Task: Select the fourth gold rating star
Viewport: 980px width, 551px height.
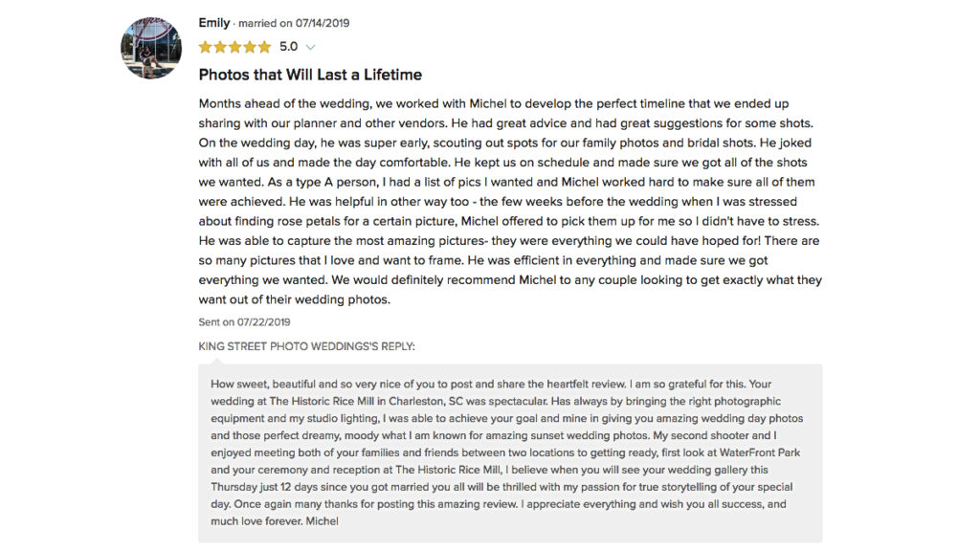Action: tap(250, 47)
